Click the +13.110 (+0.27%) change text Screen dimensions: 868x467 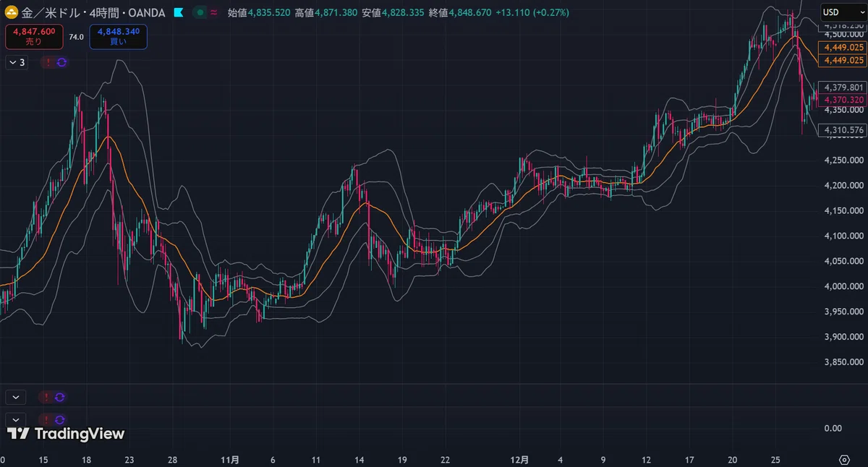point(532,12)
